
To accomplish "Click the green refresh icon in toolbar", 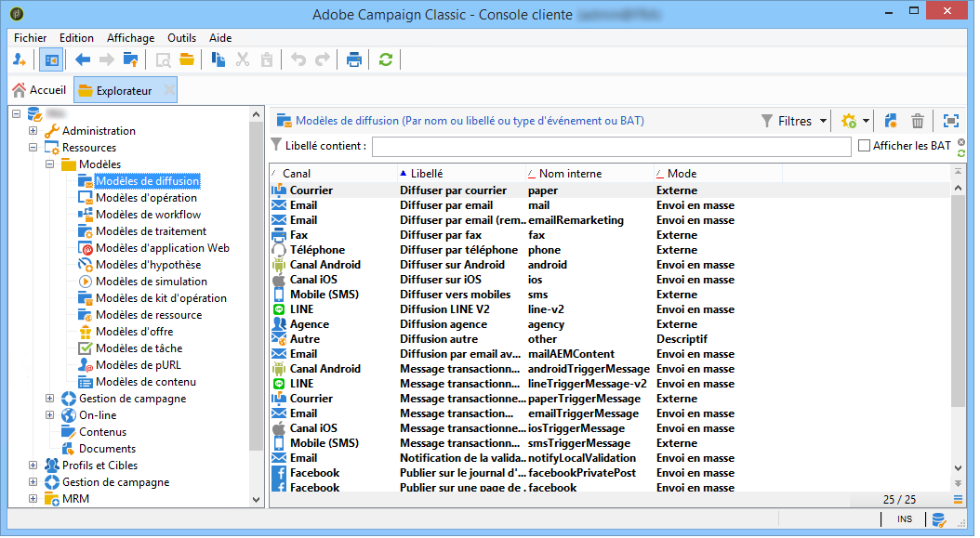I will coord(386,60).
